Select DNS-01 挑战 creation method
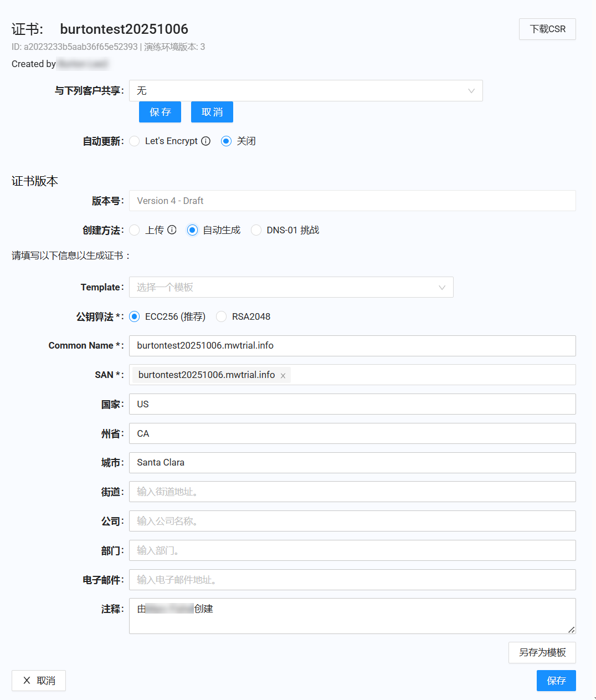Viewport: 596px width, 700px height. pyautogui.click(x=256, y=230)
